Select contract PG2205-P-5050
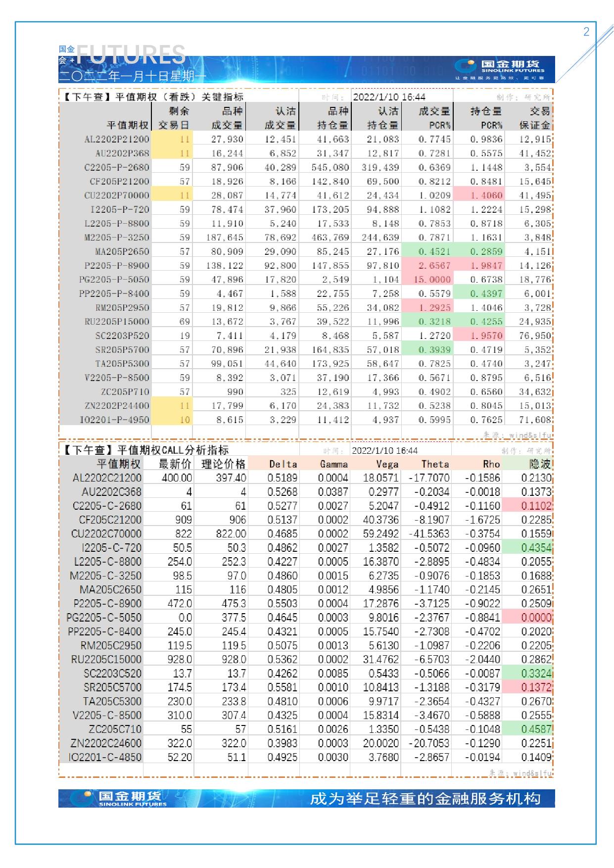The height and width of the screenshot is (868, 614). 114,280
